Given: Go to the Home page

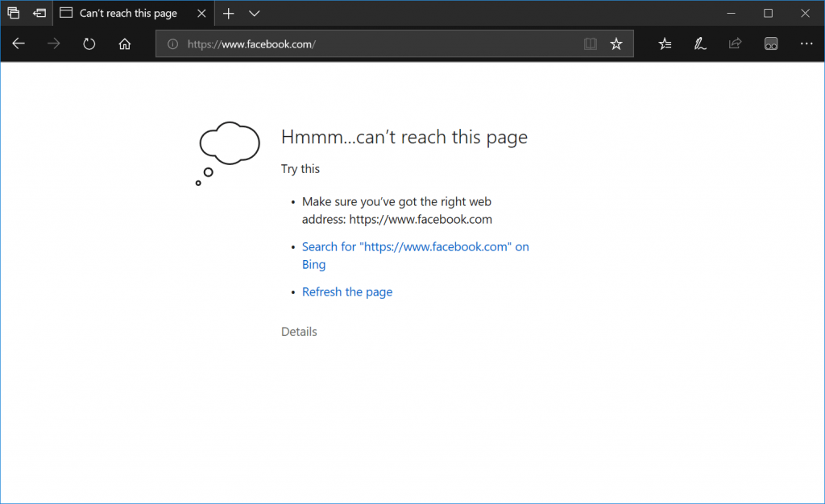Looking at the screenshot, I should (125, 43).
